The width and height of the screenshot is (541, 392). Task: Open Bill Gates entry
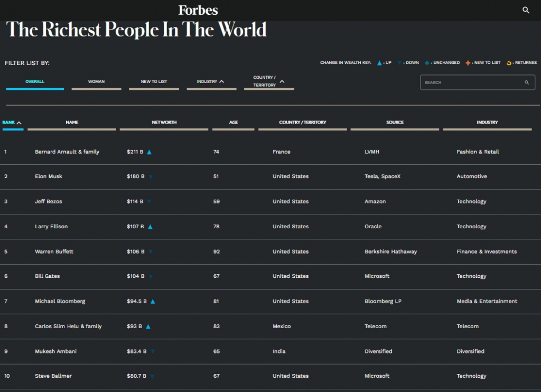point(47,276)
